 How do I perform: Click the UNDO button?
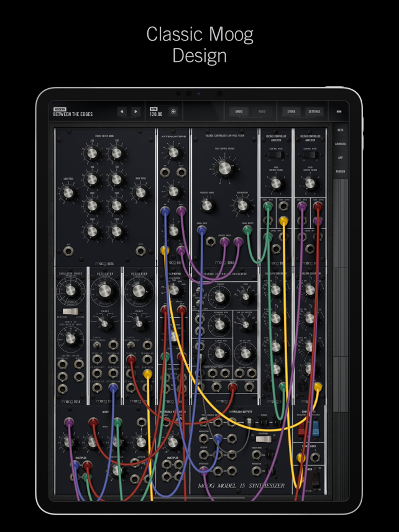pyautogui.click(x=239, y=111)
